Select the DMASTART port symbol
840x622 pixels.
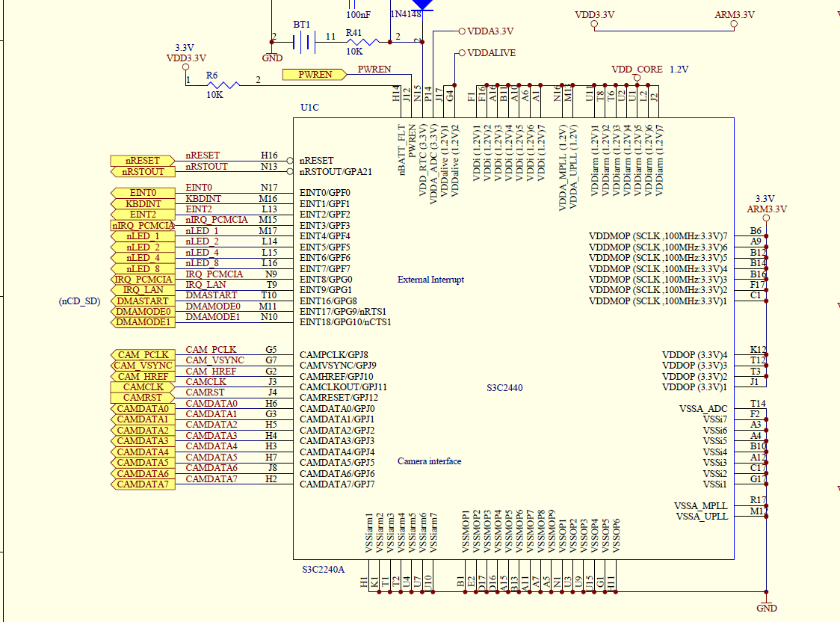click(x=143, y=301)
